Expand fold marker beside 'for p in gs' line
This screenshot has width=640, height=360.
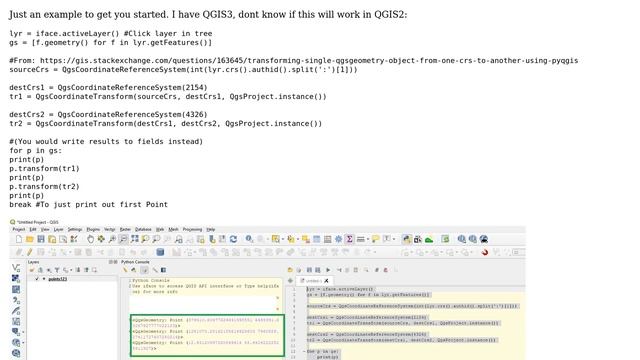[304, 351]
